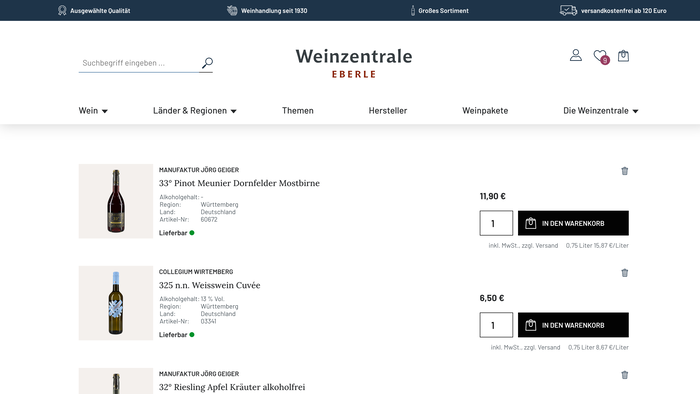Open the Themen menu item
Image resolution: width=700 pixels, height=394 pixels.
(298, 111)
